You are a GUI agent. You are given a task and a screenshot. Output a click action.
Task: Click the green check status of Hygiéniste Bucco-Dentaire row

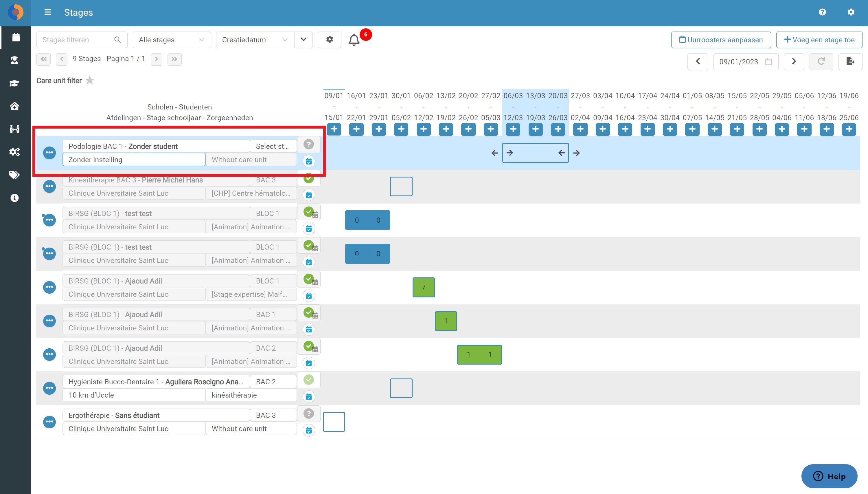click(308, 380)
